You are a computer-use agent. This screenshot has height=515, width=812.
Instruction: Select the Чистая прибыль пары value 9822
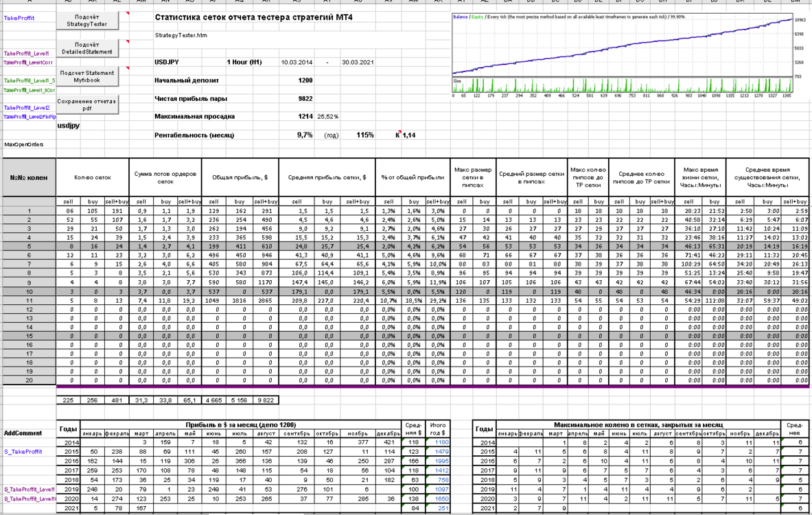coord(305,98)
